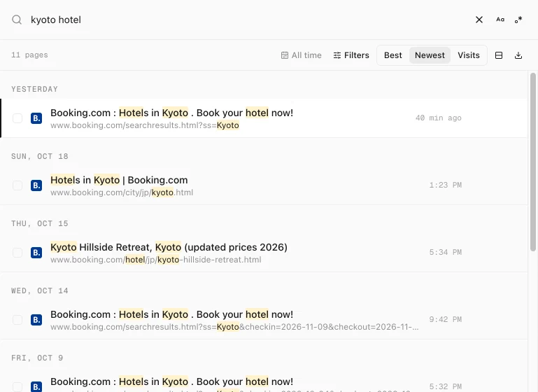Viewport: 538px width, 392px height.
Task: Sort results by Best
Action: (x=393, y=55)
